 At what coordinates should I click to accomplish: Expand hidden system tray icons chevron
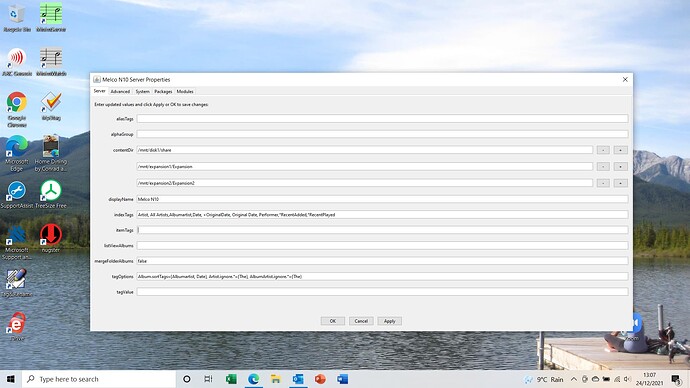[x=574, y=379]
